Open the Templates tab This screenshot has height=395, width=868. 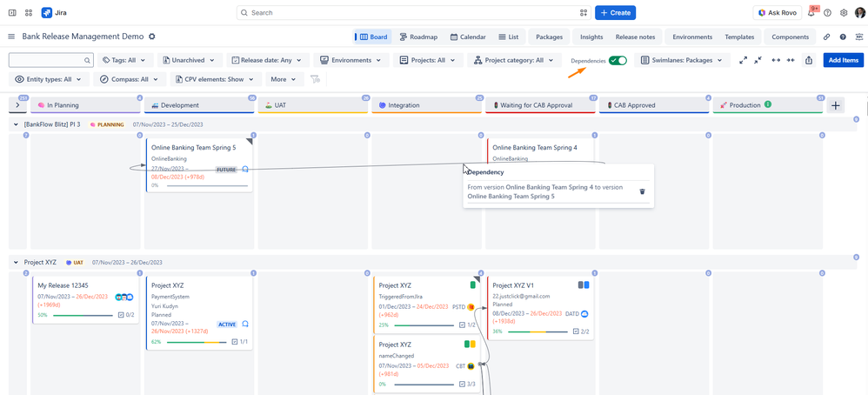point(739,37)
